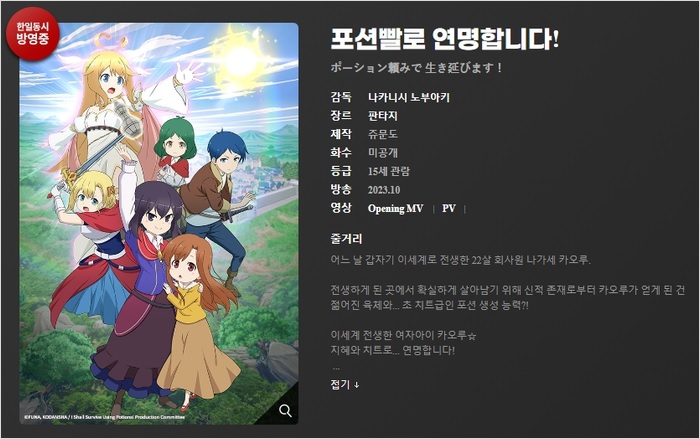Click the 감독 label
This screenshot has width=700, height=439.
pos(341,97)
